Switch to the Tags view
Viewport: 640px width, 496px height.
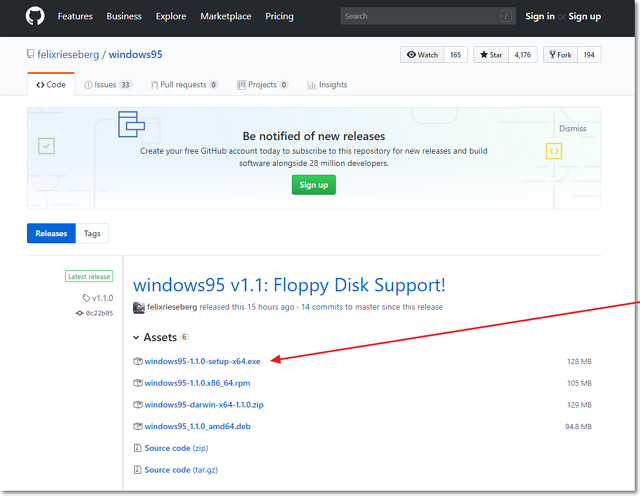[92, 233]
